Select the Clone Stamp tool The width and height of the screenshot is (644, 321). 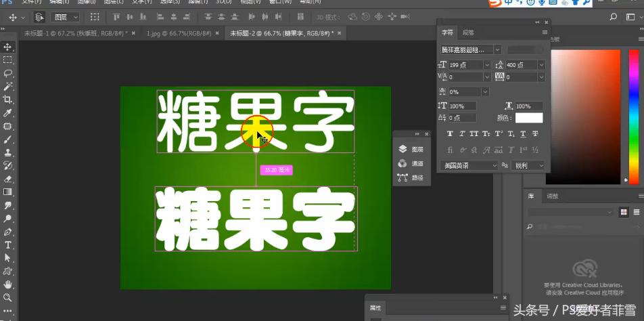tap(7, 152)
